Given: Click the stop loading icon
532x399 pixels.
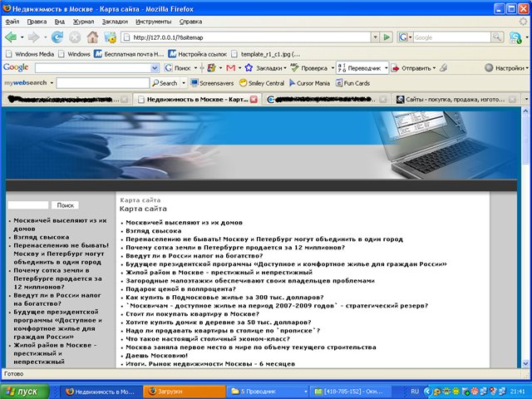Looking at the screenshot, I should 75,37.
